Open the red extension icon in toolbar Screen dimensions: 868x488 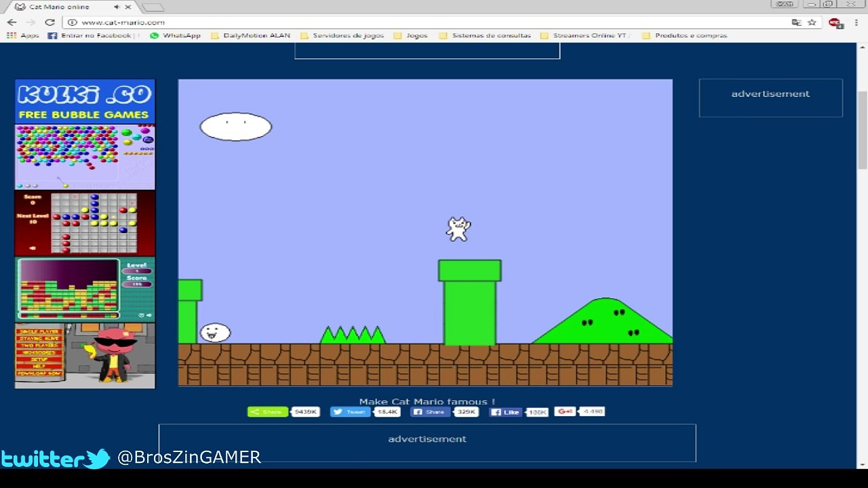point(835,22)
